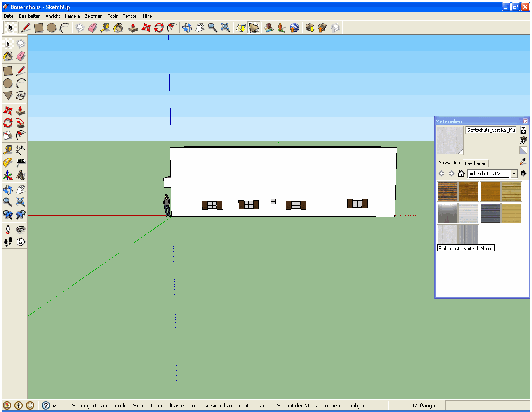Viewport: 532px width, 412px height.
Task: Choose the dark gray striped material swatch
Action: 490,213
